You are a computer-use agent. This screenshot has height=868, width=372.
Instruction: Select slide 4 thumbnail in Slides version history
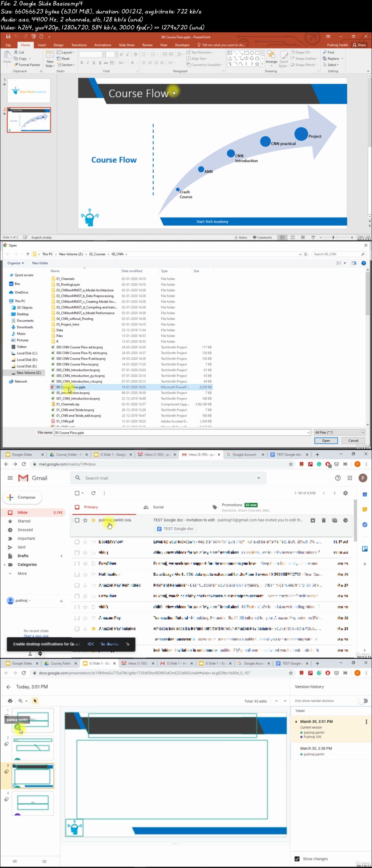coord(33,804)
